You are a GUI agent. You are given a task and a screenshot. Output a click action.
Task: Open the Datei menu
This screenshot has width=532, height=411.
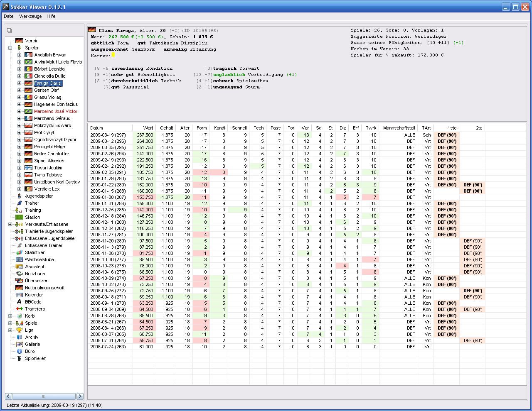point(9,16)
